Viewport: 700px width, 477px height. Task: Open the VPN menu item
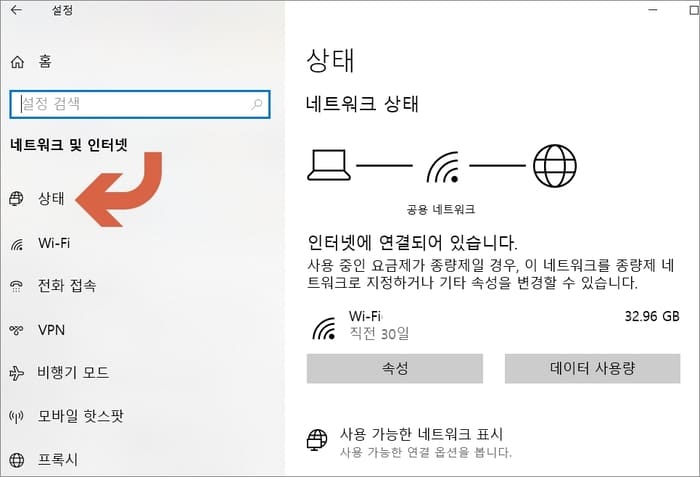click(51, 330)
